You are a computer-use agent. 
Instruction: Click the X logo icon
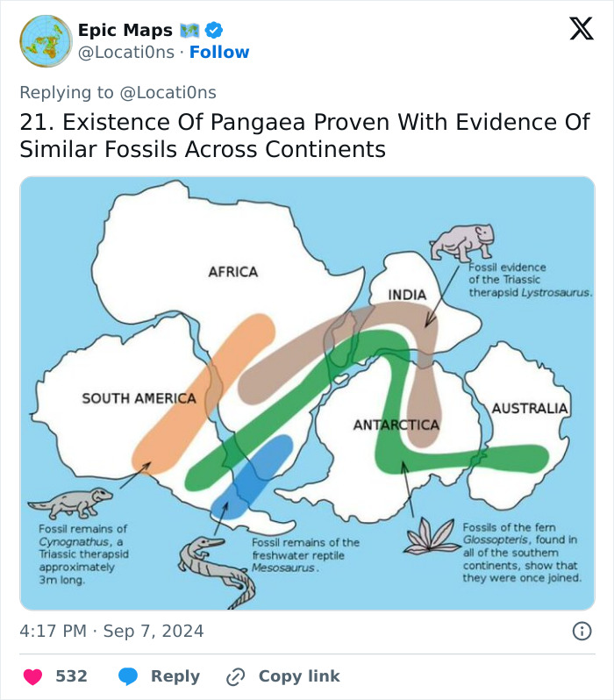click(x=581, y=31)
